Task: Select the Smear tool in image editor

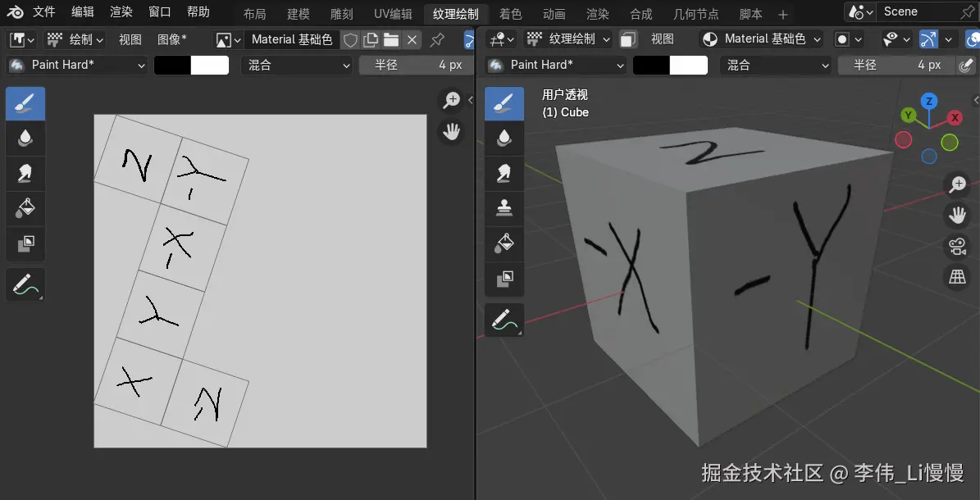Action: (x=25, y=173)
